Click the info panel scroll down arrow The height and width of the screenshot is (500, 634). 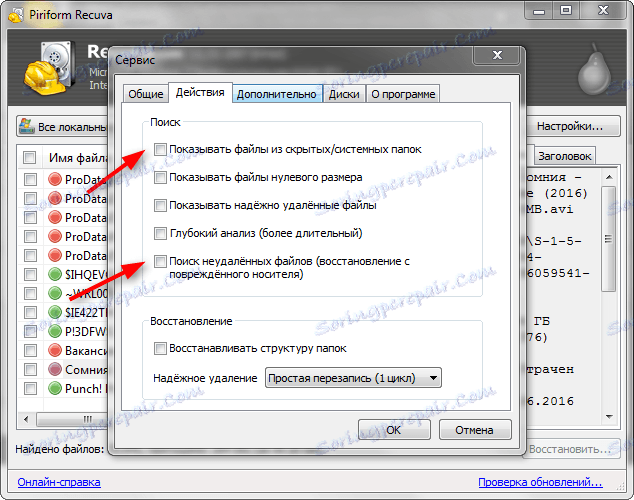pos(609,417)
